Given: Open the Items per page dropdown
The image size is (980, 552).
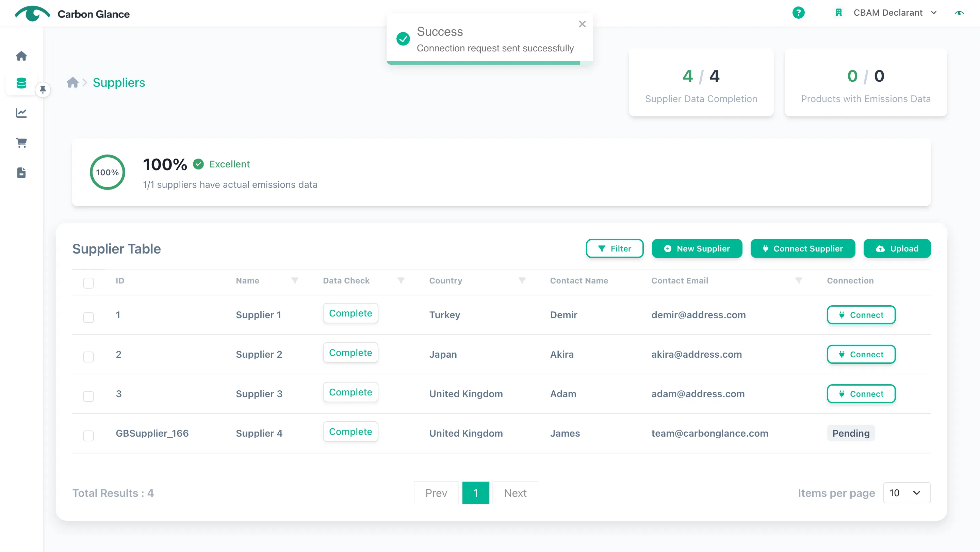Looking at the screenshot, I should [906, 493].
